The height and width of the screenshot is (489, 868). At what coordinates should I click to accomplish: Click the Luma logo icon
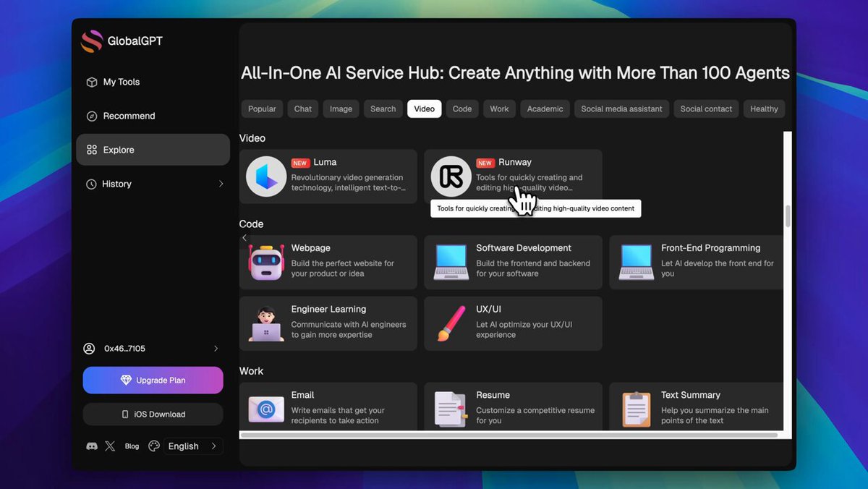pos(266,177)
